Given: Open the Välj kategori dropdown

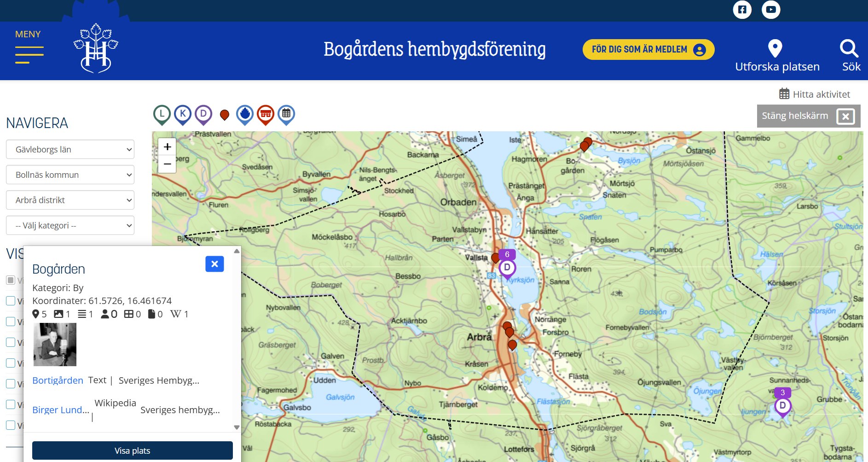Looking at the screenshot, I should tap(70, 225).
